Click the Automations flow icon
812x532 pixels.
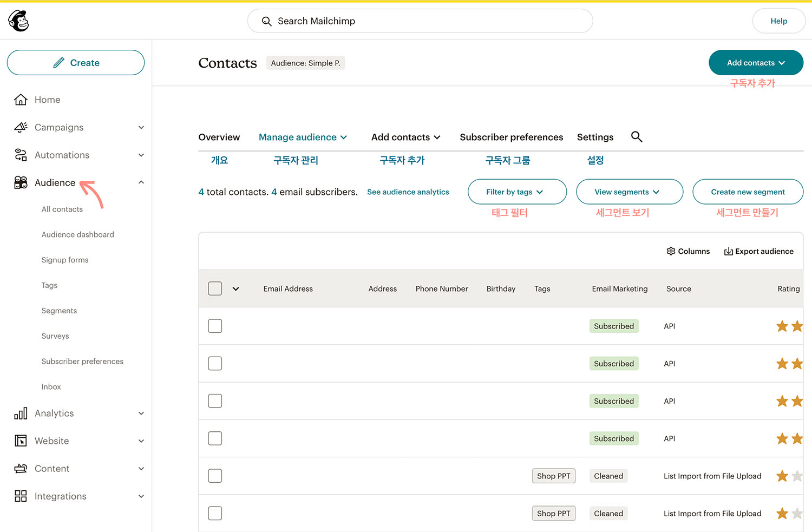tap(21, 155)
